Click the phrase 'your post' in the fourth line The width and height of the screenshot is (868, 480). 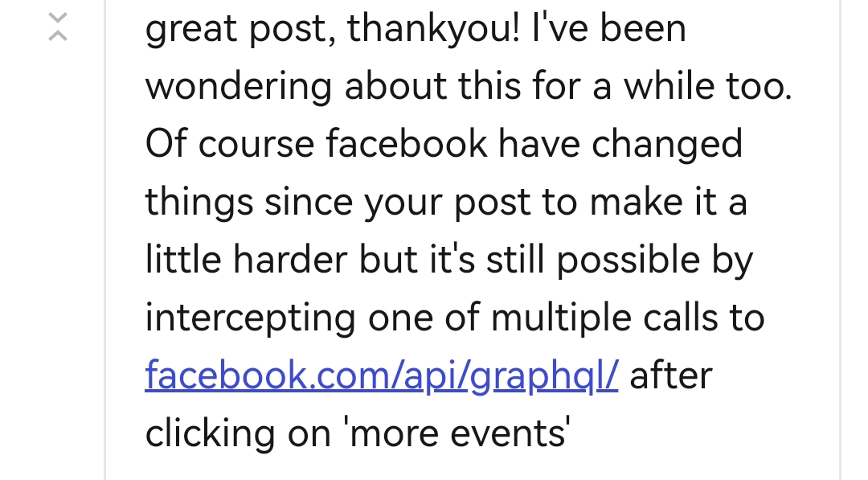[x=447, y=203]
